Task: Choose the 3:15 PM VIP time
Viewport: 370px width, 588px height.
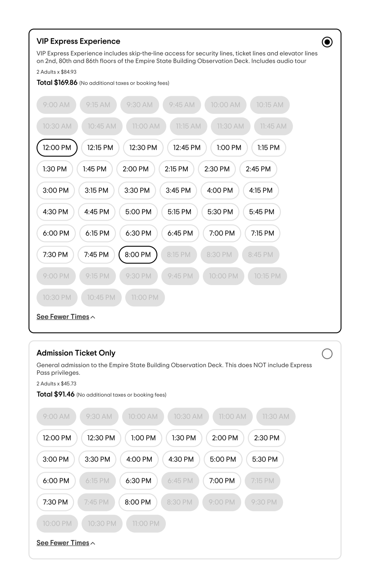Action: 96,190
